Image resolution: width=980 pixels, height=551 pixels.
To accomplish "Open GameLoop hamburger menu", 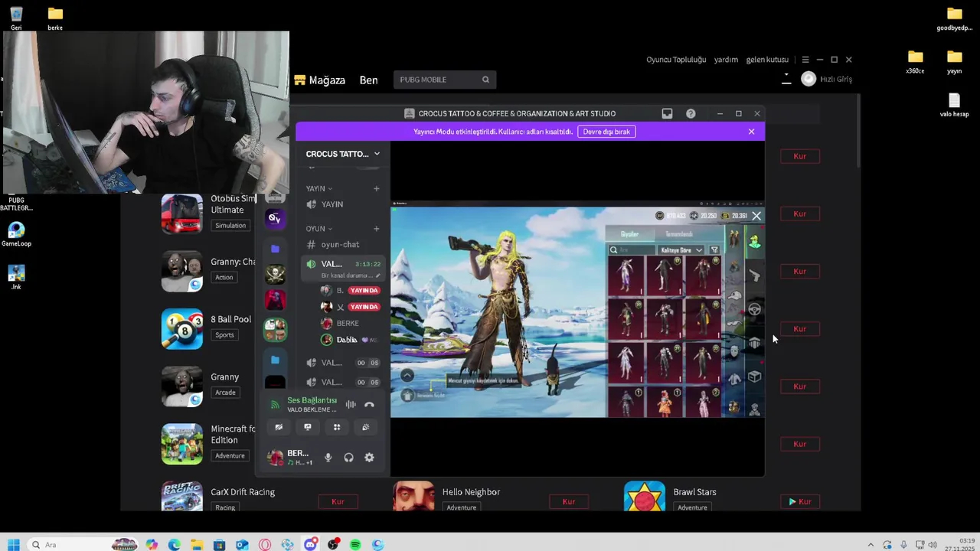I will [805, 60].
